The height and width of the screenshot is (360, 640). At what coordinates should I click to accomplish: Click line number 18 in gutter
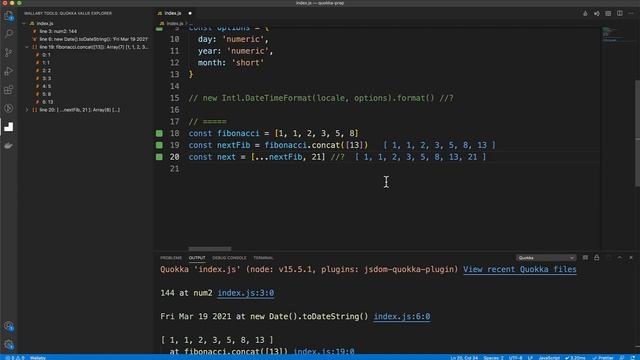[174, 133]
